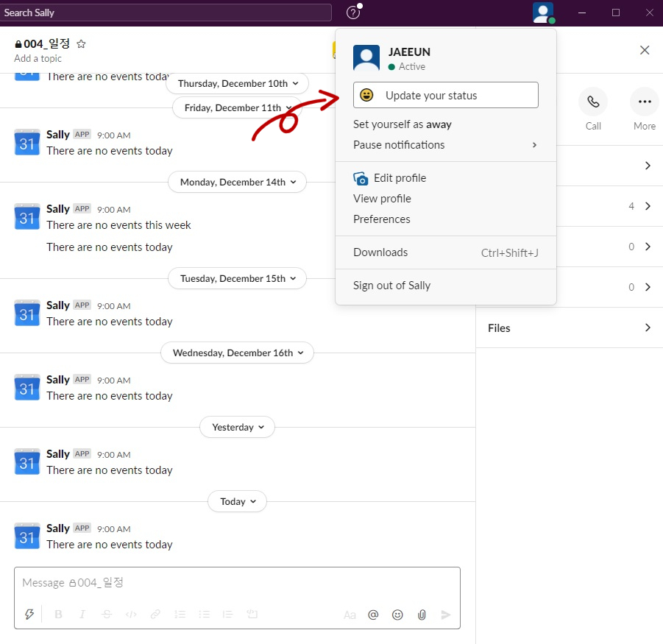Attach a file with paperclip icon

422,615
